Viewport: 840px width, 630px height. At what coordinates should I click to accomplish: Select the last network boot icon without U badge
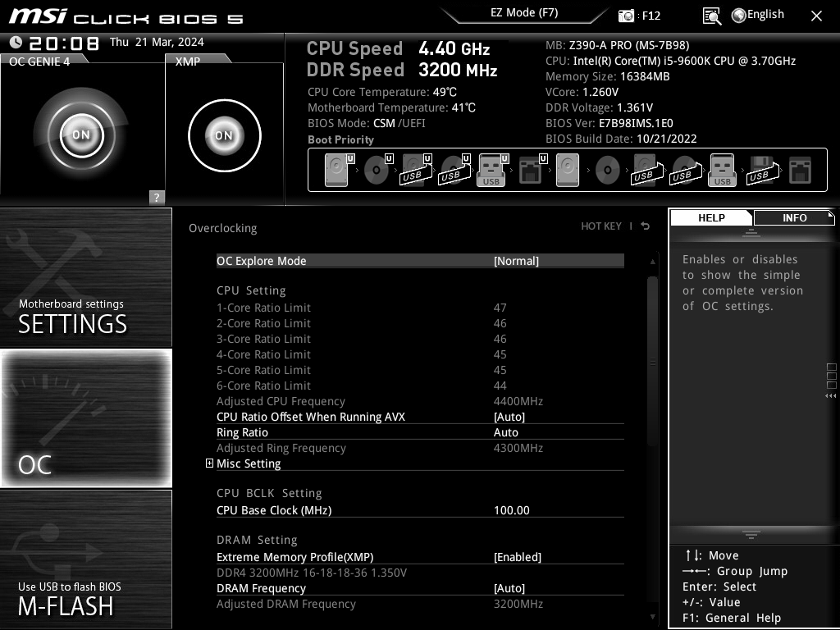pos(800,170)
